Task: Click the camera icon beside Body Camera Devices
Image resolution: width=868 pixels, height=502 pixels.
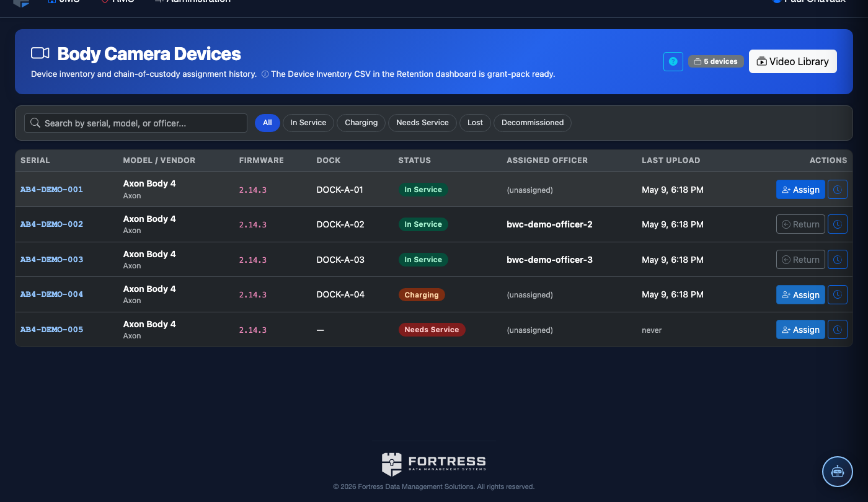Action: [x=40, y=53]
